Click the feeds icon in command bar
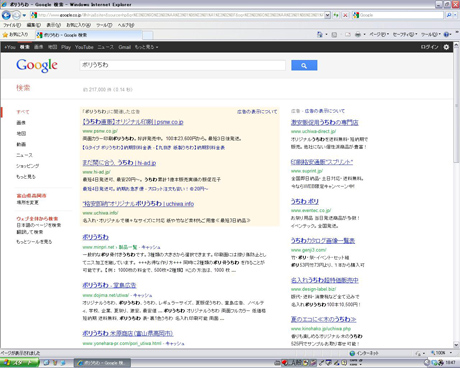The height and width of the screenshot is (368, 460). [x=334, y=35]
